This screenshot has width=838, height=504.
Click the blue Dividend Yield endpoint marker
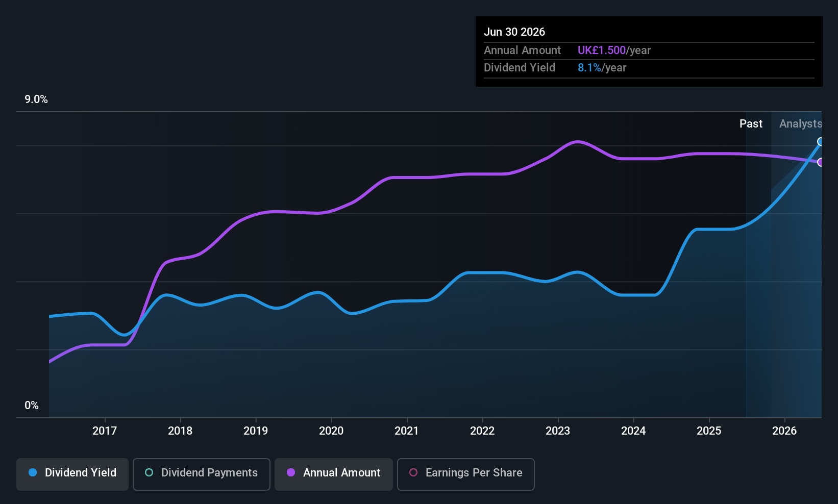(820, 142)
